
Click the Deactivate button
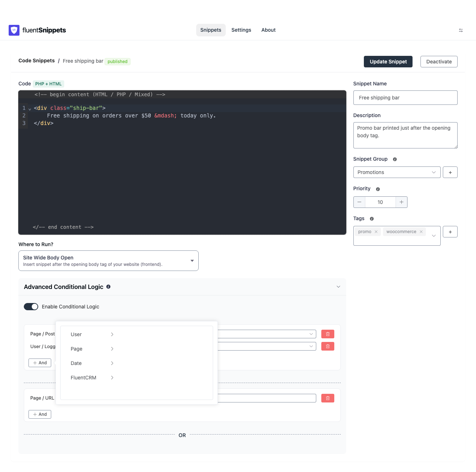pyautogui.click(x=439, y=62)
